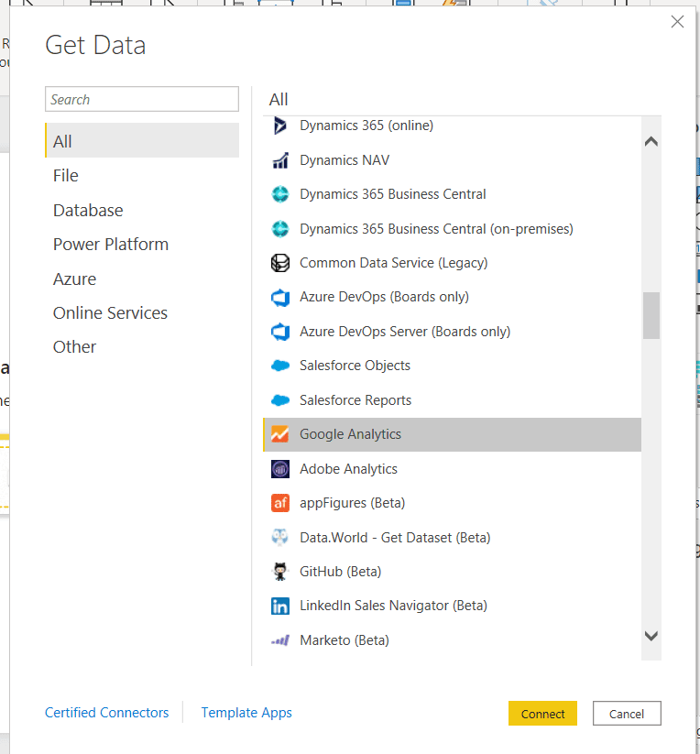This screenshot has width=700, height=754.
Task: Pick Azure DevOps (Boards only) label
Action: click(x=384, y=297)
